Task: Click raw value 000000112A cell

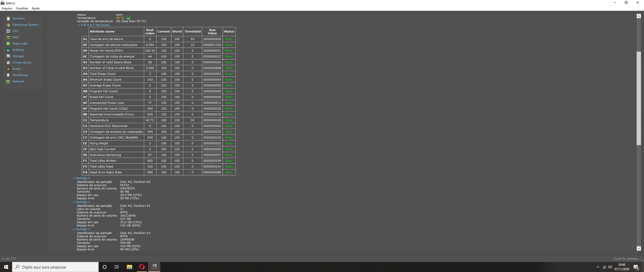Action: (x=212, y=45)
